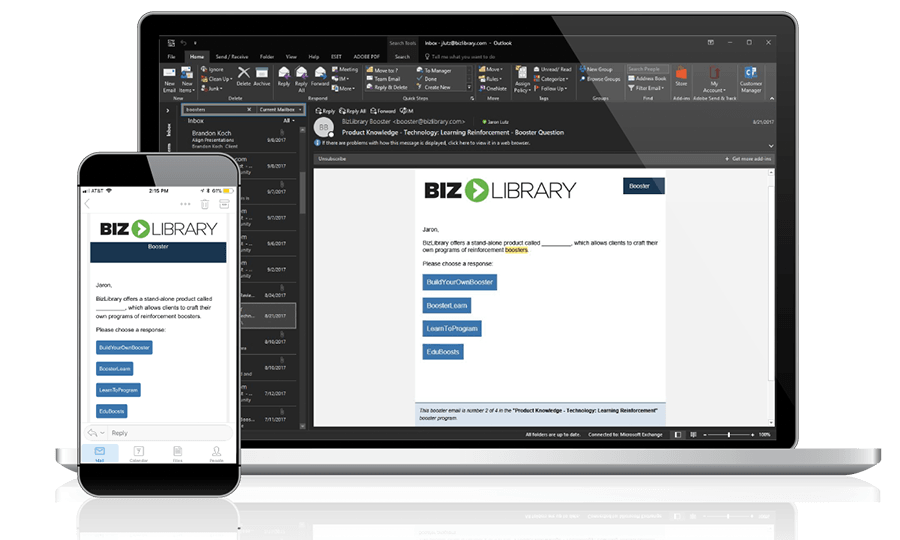Delete the message with ribbon Delete

coord(243,76)
